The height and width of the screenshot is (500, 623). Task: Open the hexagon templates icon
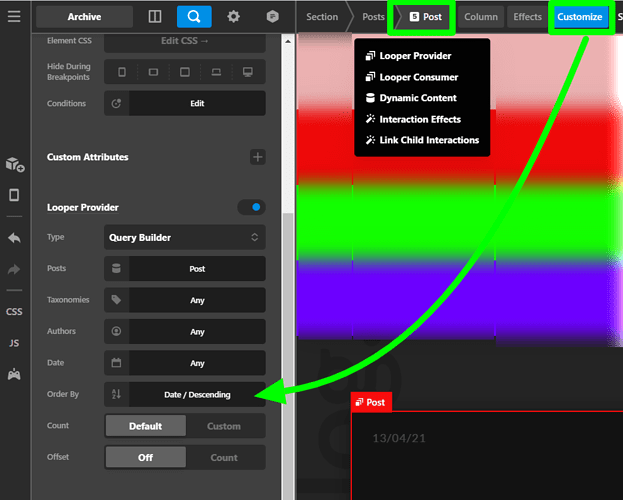pos(273,16)
